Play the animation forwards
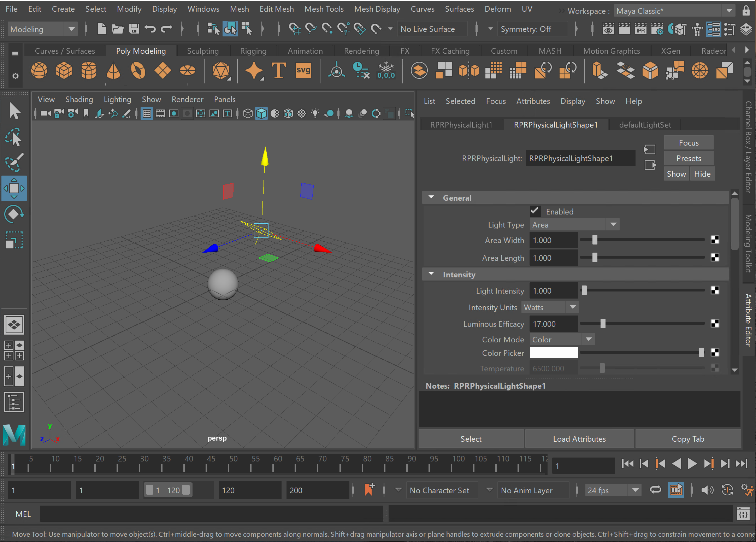This screenshot has height=542, width=756. point(692,464)
